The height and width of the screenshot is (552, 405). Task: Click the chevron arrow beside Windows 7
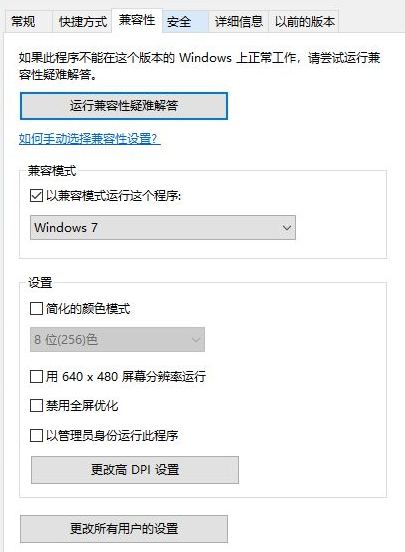287,228
